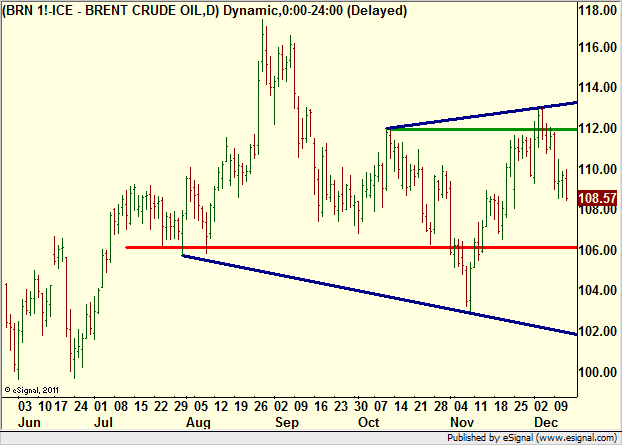Click the 'Jun' month label
This screenshot has height=445, width=622.
pyautogui.click(x=29, y=423)
